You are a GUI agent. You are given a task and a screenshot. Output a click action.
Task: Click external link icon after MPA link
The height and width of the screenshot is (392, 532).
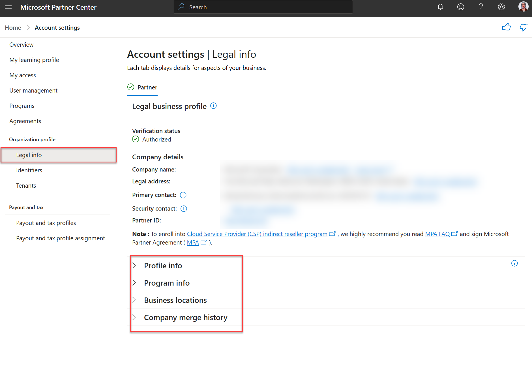coord(204,242)
